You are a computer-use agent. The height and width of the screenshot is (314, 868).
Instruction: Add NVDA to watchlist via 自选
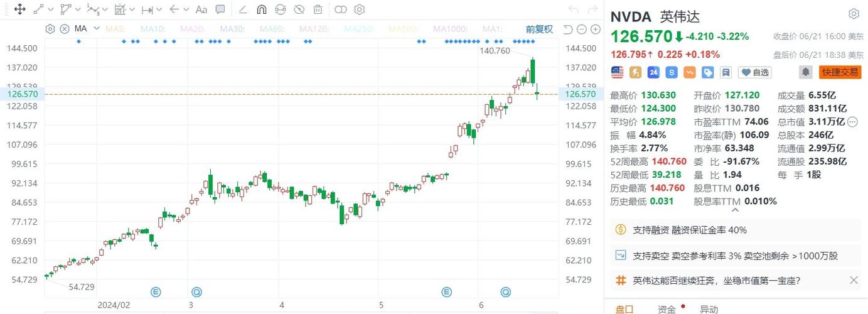(754, 72)
